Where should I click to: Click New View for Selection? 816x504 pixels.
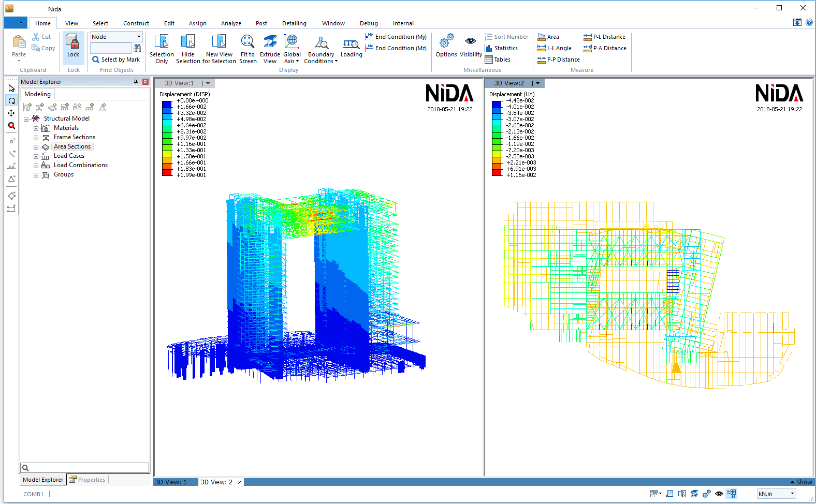point(219,49)
